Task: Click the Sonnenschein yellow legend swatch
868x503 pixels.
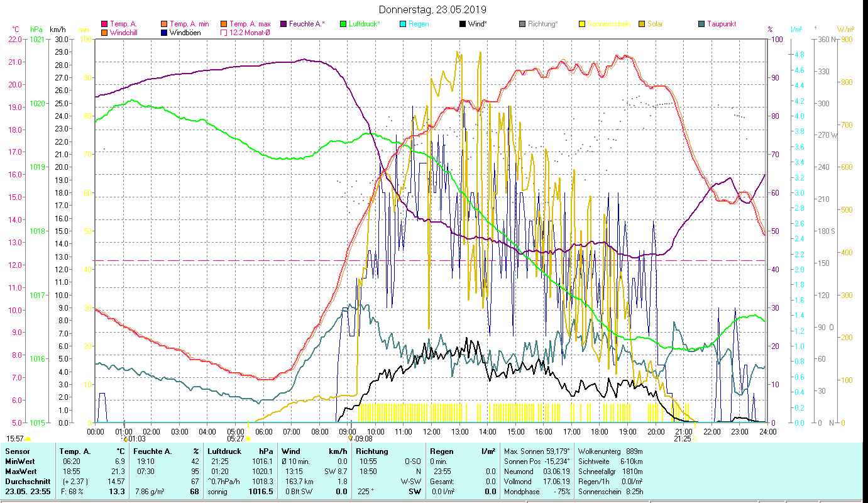Action: (x=582, y=24)
